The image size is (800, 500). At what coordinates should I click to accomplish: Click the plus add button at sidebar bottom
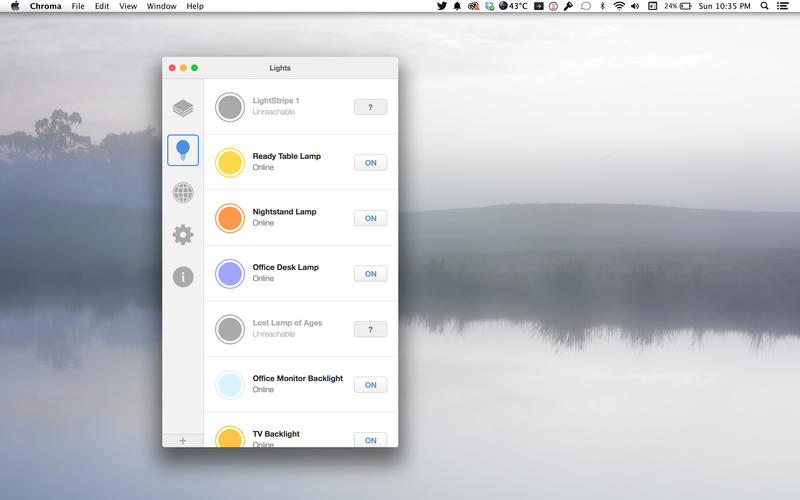point(183,440)
